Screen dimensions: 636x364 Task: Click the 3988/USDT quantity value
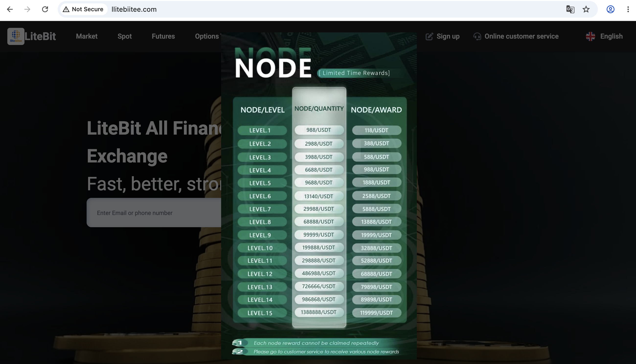[319, 157]
